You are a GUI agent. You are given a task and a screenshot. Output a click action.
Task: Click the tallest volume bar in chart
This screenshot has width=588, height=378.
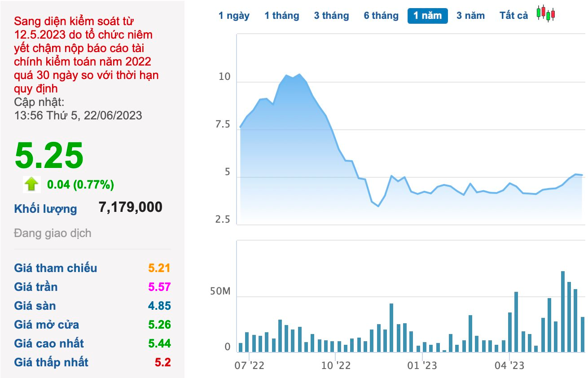(562, 311)
